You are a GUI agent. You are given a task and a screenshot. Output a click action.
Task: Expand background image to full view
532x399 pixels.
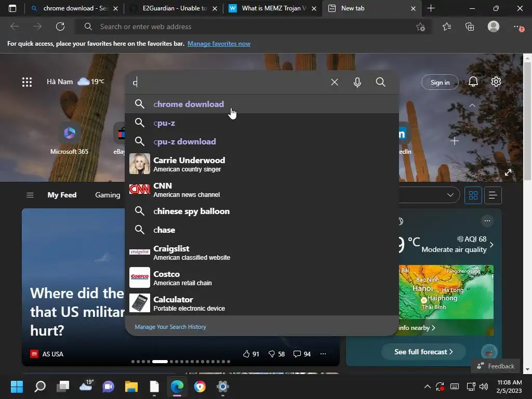[508, 172]
